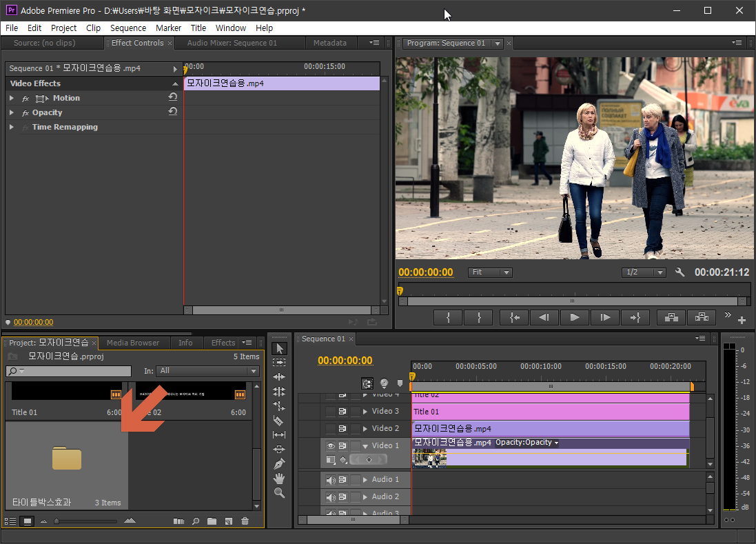Add a marker in Sequence 01 timeline
The width and height of the screenshot is (756, 544).
[x=400, y=383]
